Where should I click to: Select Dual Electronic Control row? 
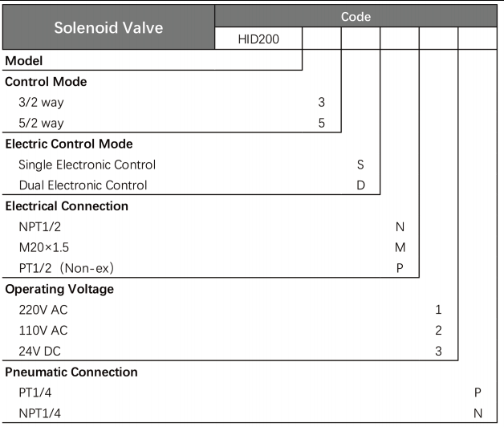click(83, 185)
